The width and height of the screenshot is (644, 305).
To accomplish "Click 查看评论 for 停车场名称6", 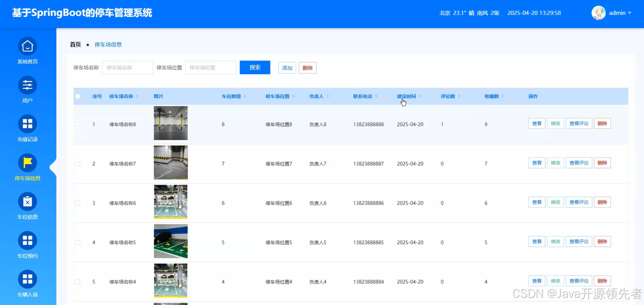I will click(x=579, y=202).
